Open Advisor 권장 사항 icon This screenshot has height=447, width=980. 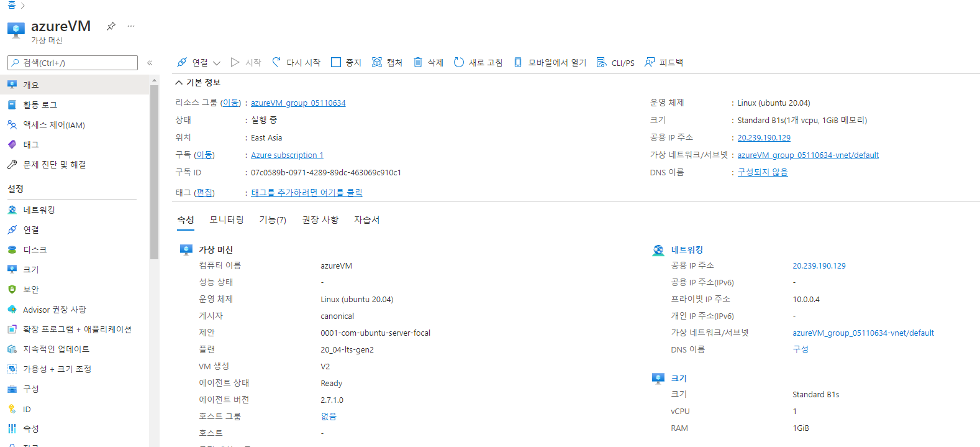pos(12,309)
